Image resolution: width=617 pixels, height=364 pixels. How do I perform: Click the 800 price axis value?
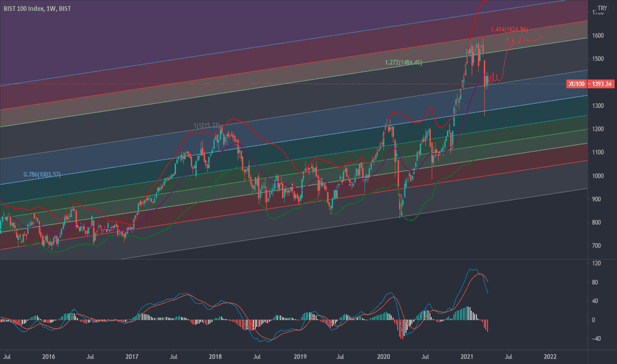click(x=596, y=222)
